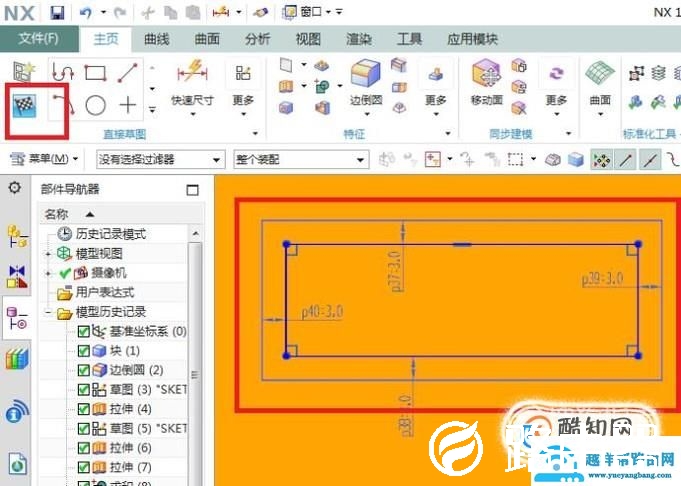
Task: Open the 菜单(M) dropdown
Action: point(44,159)
